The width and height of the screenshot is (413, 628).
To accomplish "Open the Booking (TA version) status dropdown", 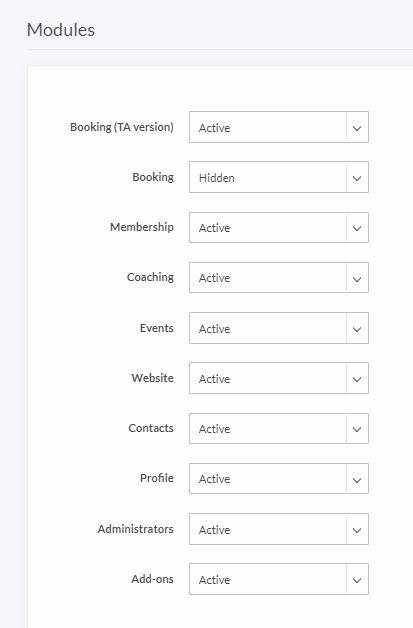I will pos(279,127).
